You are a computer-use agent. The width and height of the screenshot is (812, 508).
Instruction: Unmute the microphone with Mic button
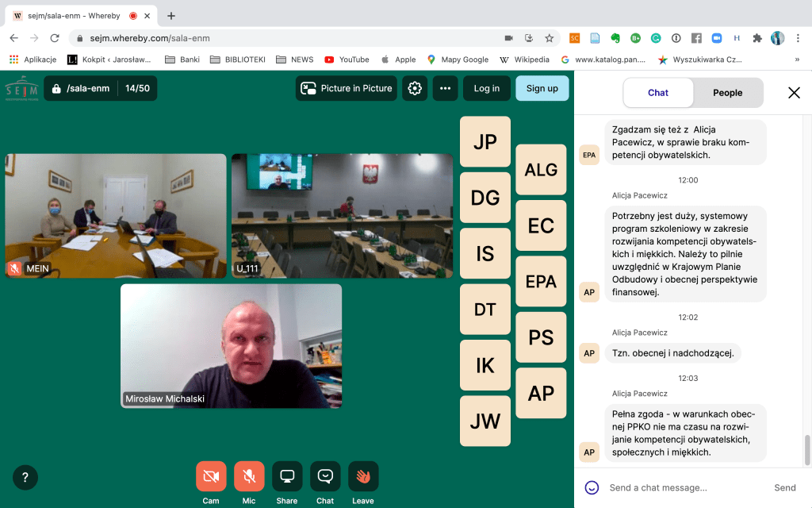tap(249, 476)
